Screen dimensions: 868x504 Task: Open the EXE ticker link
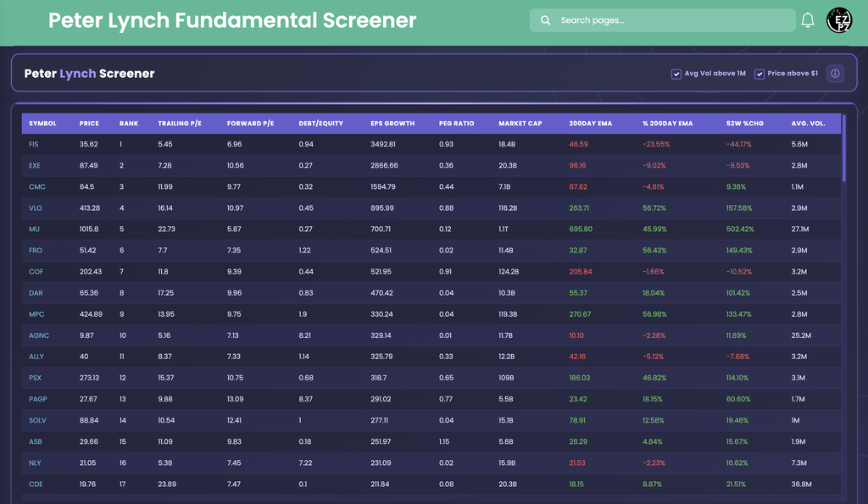click(x=35, y=165)
